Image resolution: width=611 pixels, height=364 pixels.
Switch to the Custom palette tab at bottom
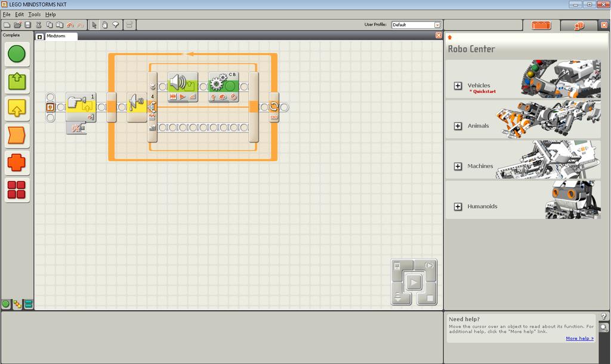coord(29,304)
